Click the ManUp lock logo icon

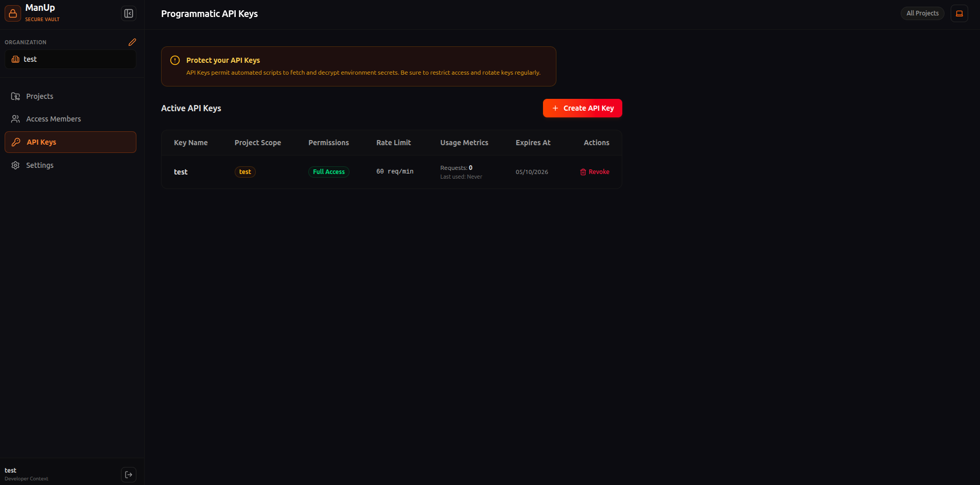point(13,13)
